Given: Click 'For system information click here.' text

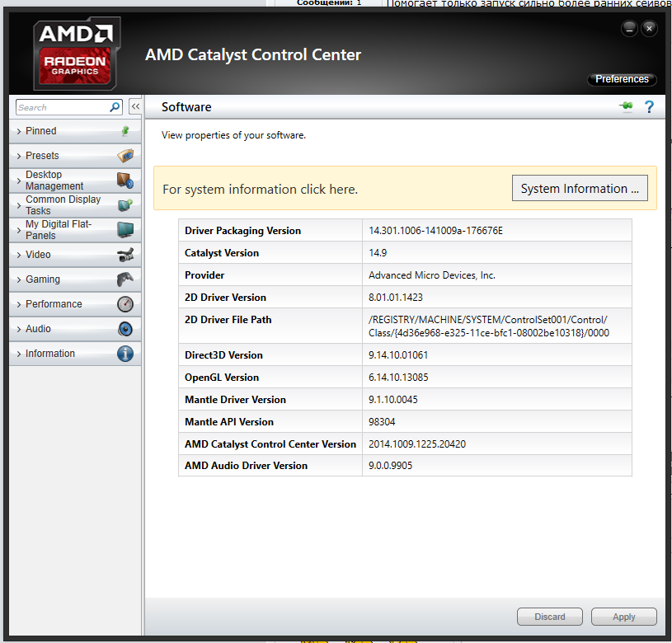Looking at the screenshot, I should point(261,190).
